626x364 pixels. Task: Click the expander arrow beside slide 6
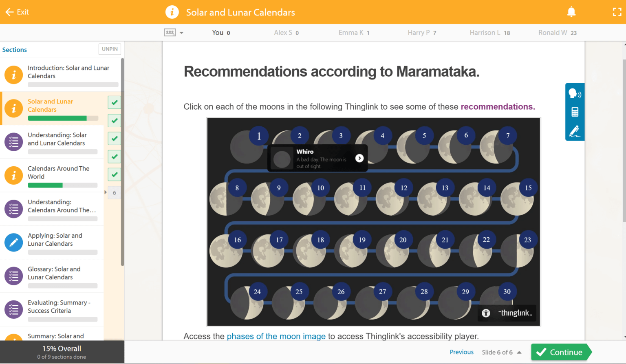coord(106,192)
